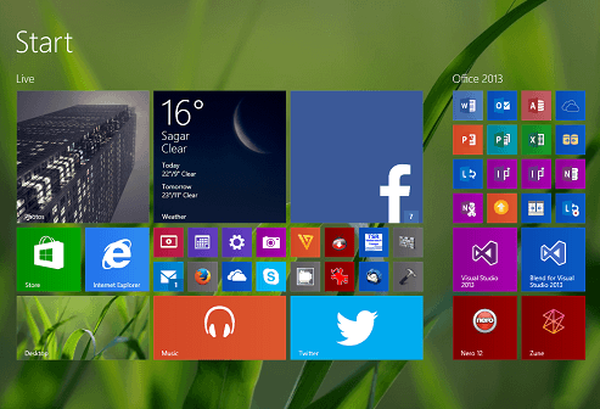Viewport: 600px width, 409px height.
Task: Launch Outlook 2013 tile
Action: click(502, 106)
